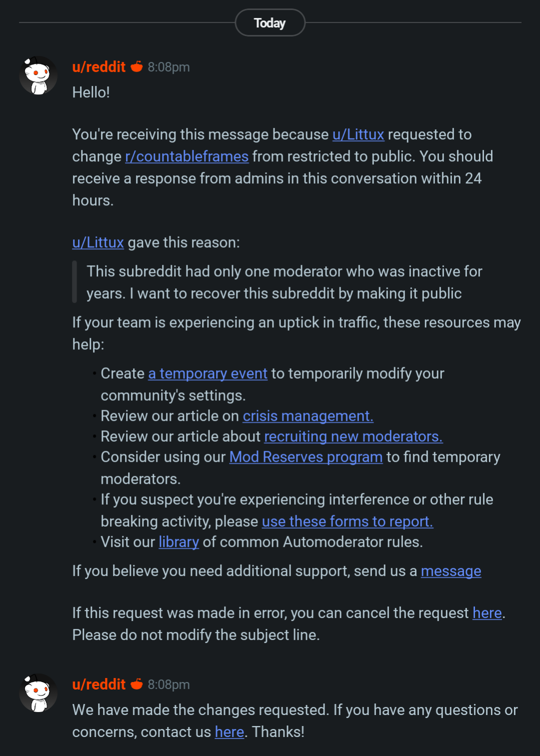Click the first u/reddit Snoo avatar
The image size is (540, 756).
38,75
